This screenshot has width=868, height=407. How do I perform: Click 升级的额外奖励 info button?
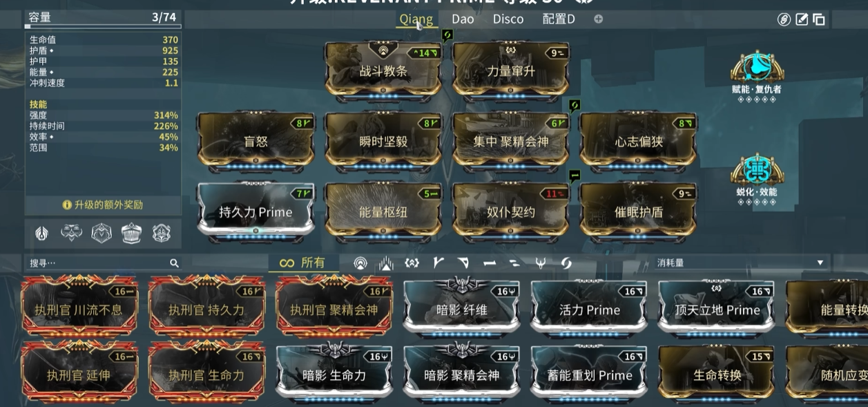pos(103,205)
